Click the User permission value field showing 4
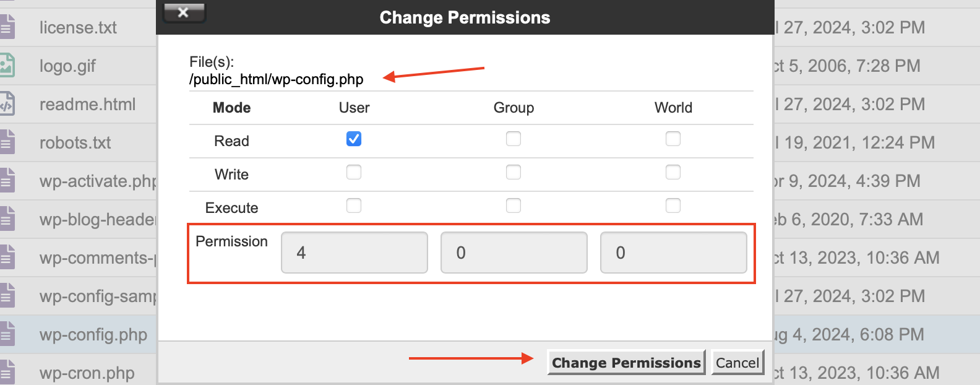 (354, 252)
